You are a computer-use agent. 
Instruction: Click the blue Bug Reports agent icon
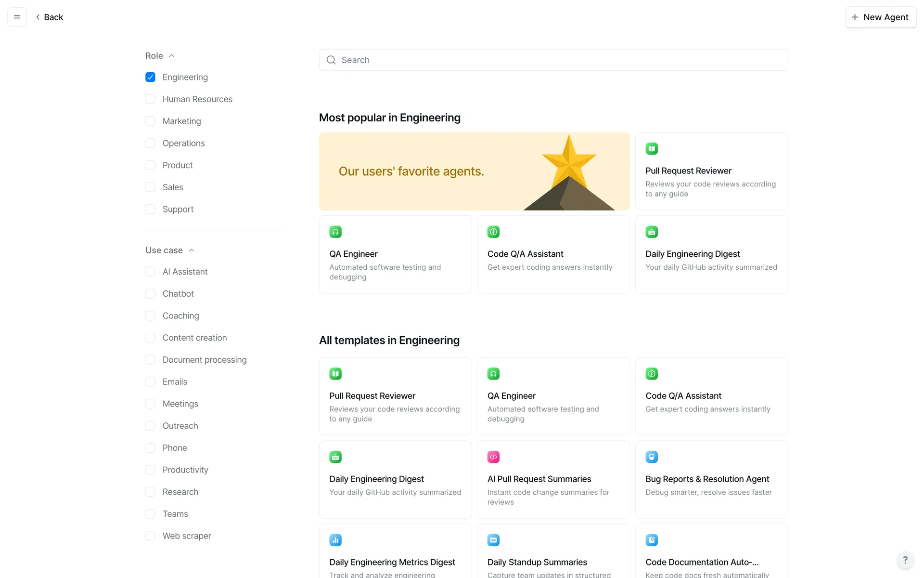click(652, 457)
